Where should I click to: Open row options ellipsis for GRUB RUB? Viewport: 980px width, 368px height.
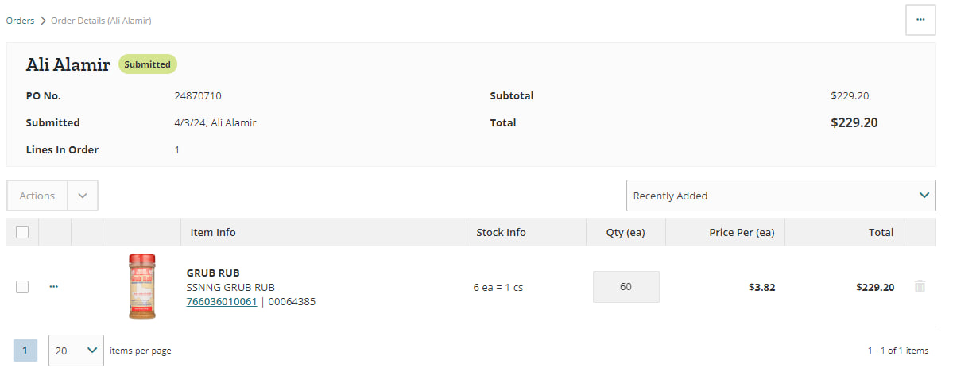click(54, 286)
